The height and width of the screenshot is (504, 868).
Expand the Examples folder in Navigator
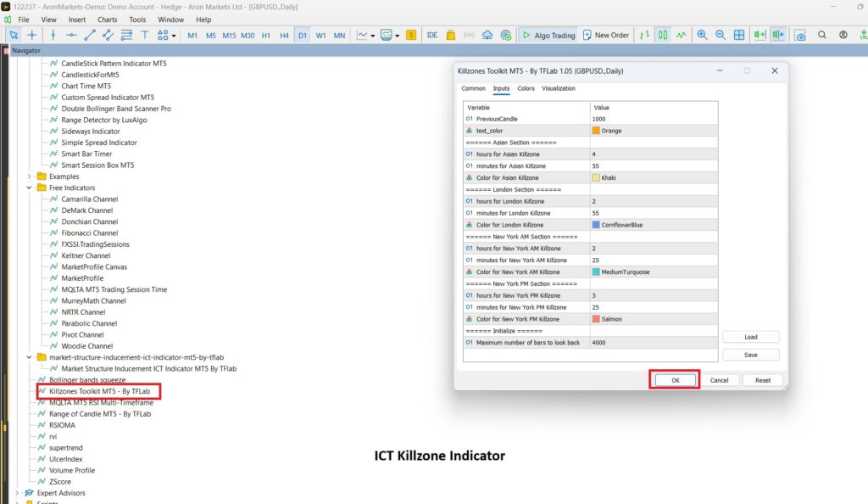pyautogui.click(x=30, y=176)
